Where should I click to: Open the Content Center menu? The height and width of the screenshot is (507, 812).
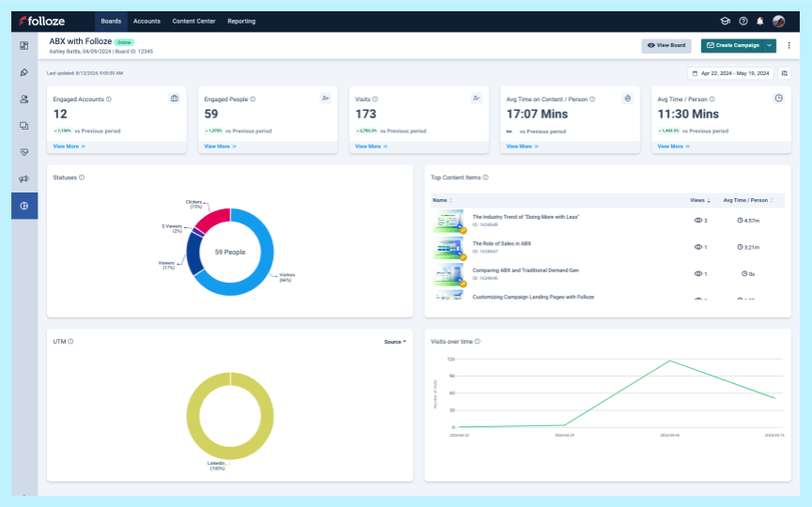(x=193, y=21)
